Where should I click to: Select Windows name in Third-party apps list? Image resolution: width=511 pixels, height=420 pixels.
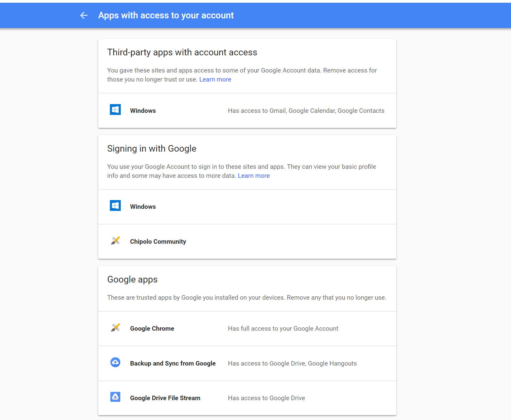point(143,111)
